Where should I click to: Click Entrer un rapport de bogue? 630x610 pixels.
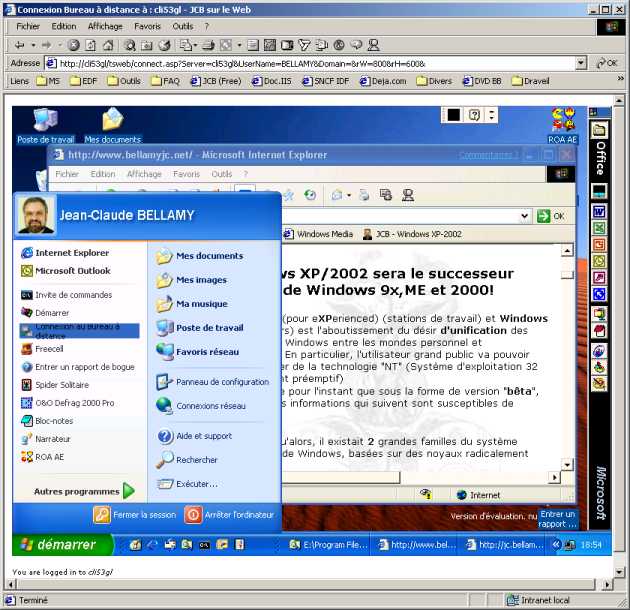coord(78,367)
